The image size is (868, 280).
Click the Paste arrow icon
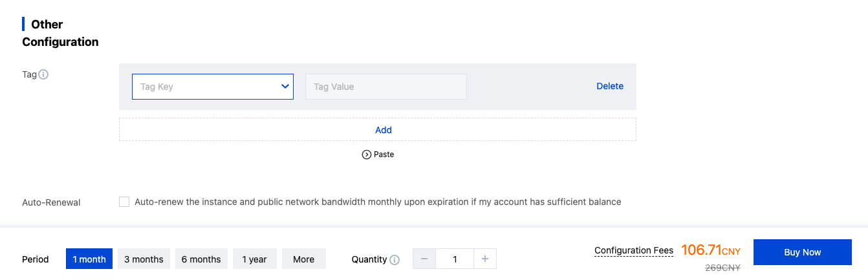coord(367,155)
